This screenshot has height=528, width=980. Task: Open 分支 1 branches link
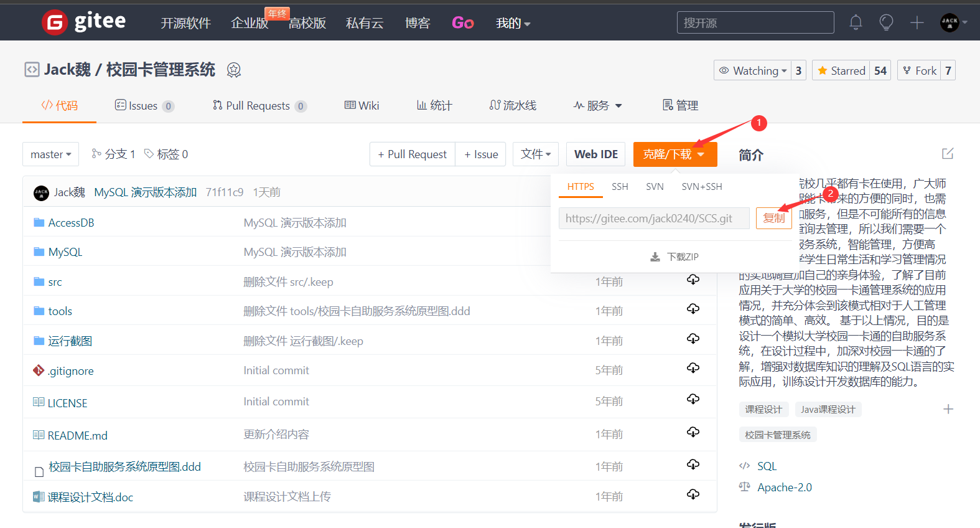point(113,154)
